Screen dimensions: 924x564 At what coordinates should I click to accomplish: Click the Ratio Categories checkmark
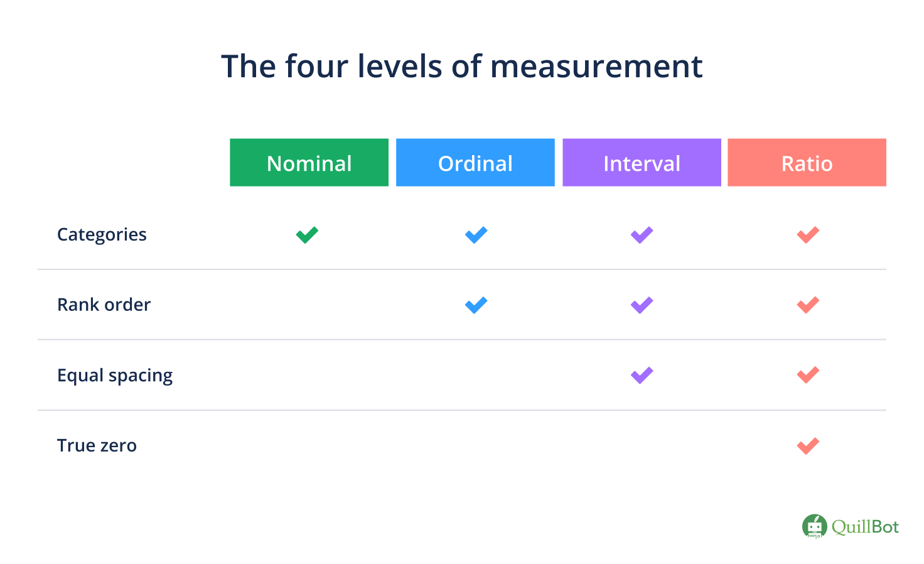tap(808, 235)
